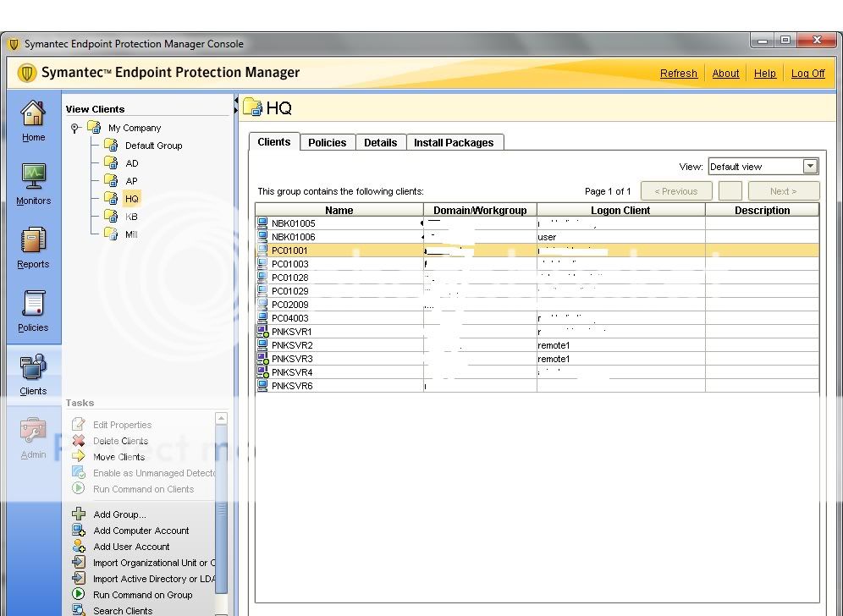Viewport: 843px width, 616px height.
Task: Sort by the Name column header
Action: (339, 210)
